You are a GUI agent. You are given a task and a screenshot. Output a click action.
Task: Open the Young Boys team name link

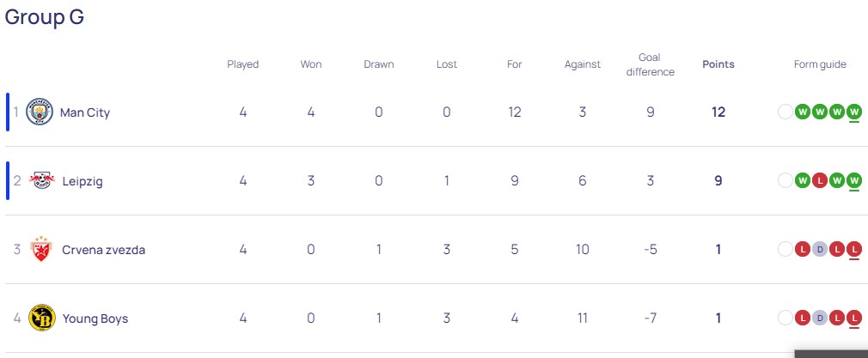pyautogui.click(x=95, y=319)
